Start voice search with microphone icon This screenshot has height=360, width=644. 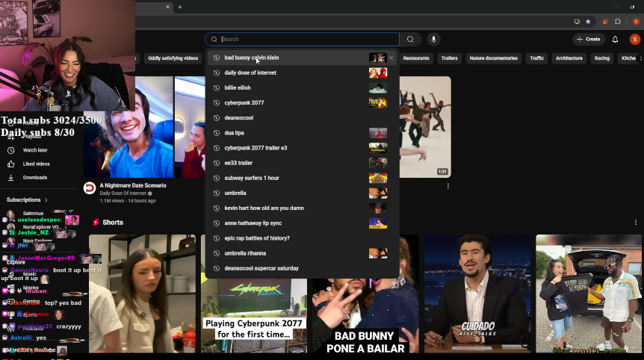[433, 40]
